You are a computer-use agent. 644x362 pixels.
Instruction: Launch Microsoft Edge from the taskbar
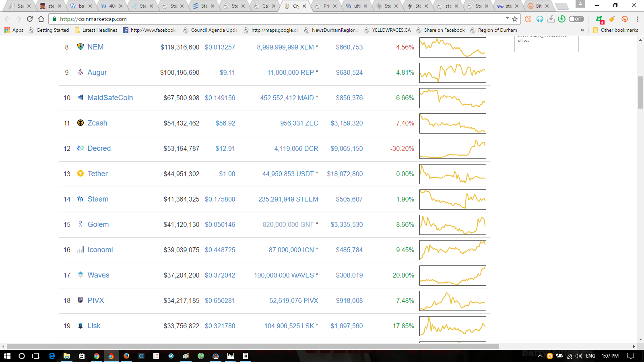pyautogui.click(x=52, y=356)
